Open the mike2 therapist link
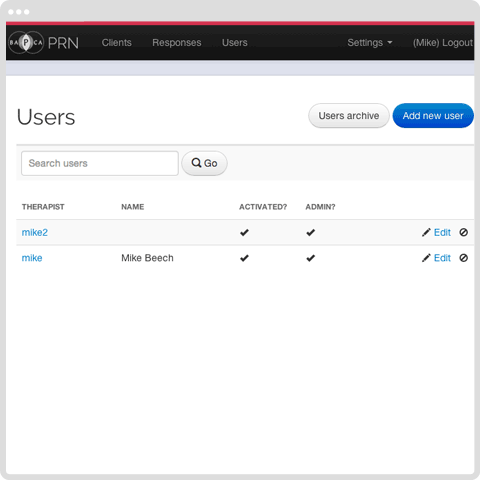The height and width of the screenshot is (480, 480). 35,232
